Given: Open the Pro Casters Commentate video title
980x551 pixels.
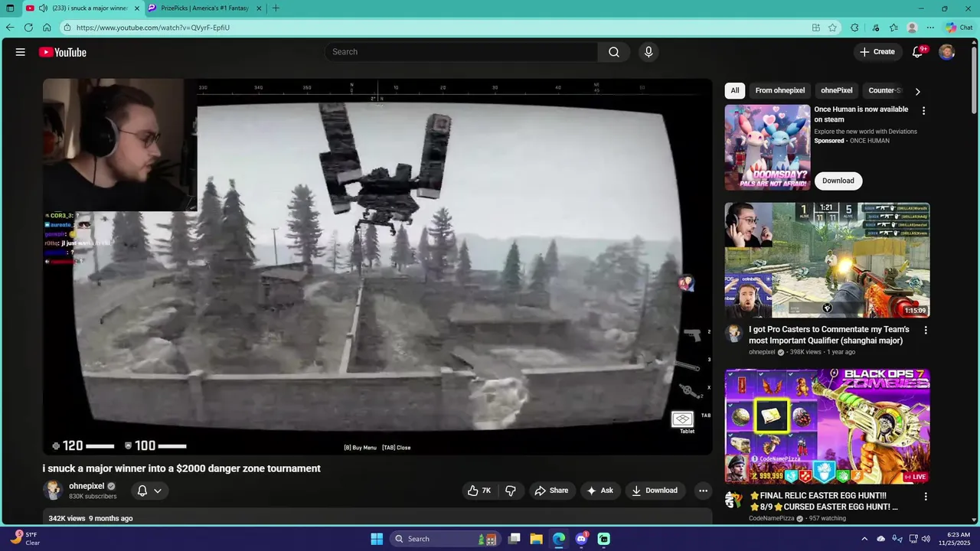Looking at the screenshot, I should click(x=829, y=335).
